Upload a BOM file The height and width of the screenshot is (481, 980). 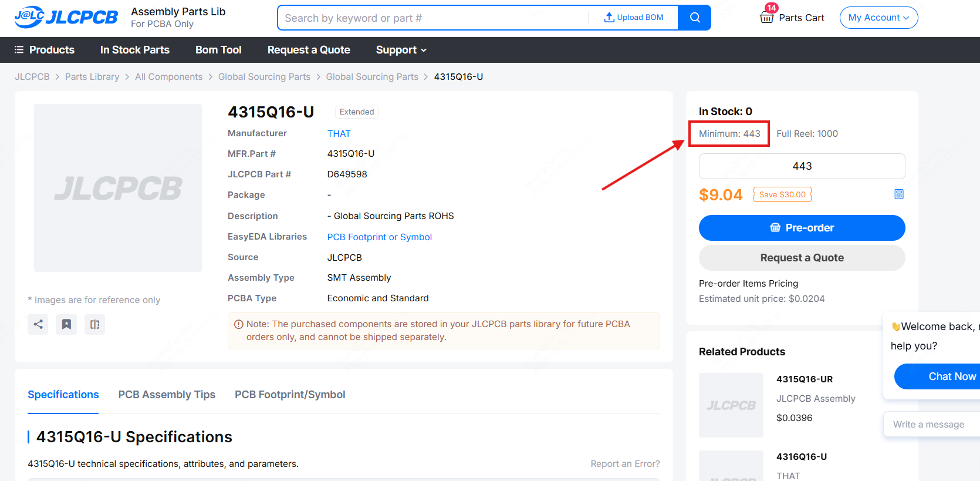pyautogui.click(x=634, y=18)
